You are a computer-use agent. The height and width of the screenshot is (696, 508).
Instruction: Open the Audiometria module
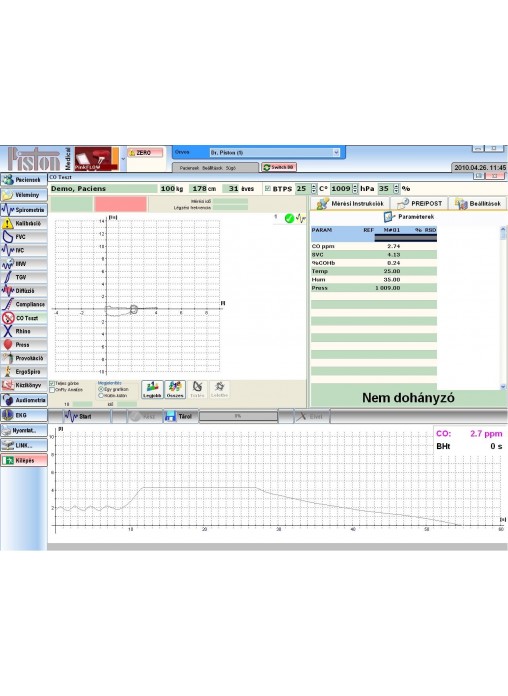(x=24, y=400)
